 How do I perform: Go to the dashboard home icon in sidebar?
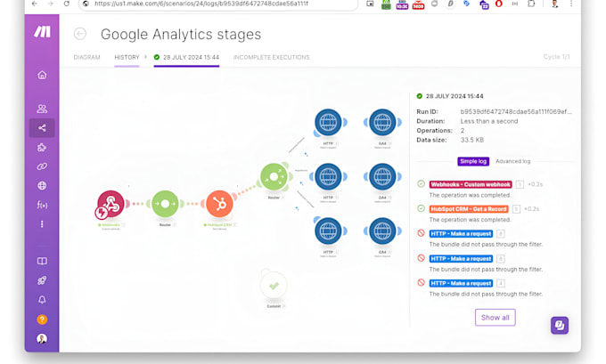point(42,75)
